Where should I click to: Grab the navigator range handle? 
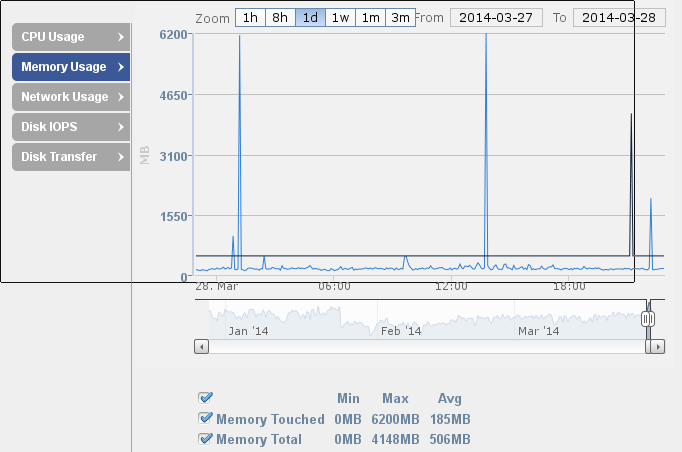pos(648,319)
